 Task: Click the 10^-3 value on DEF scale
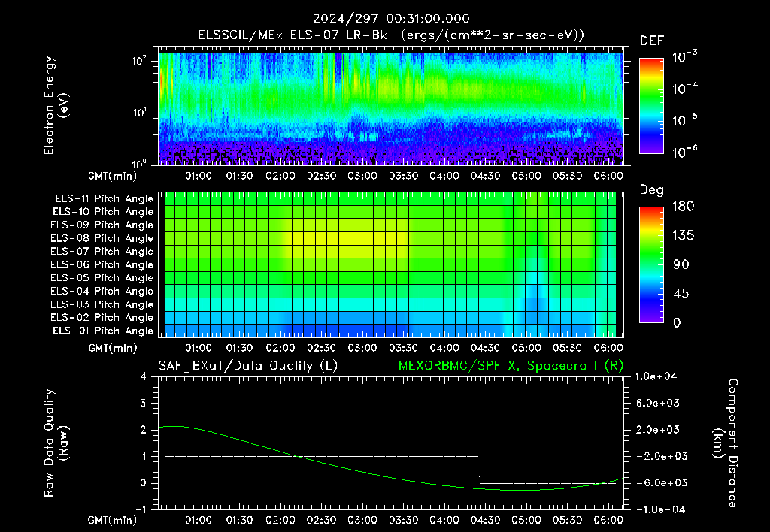coord(684,56)
